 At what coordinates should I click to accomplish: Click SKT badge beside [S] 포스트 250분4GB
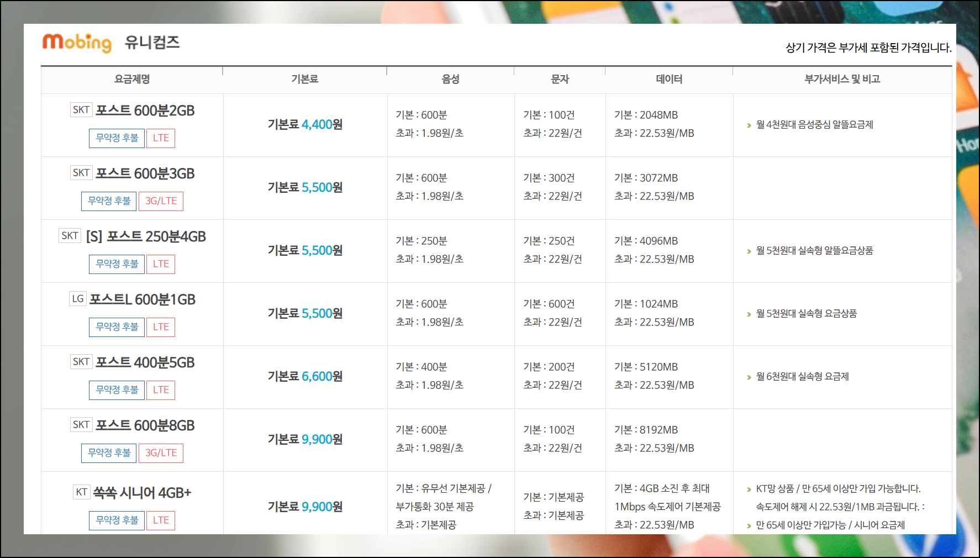point(70,235)
